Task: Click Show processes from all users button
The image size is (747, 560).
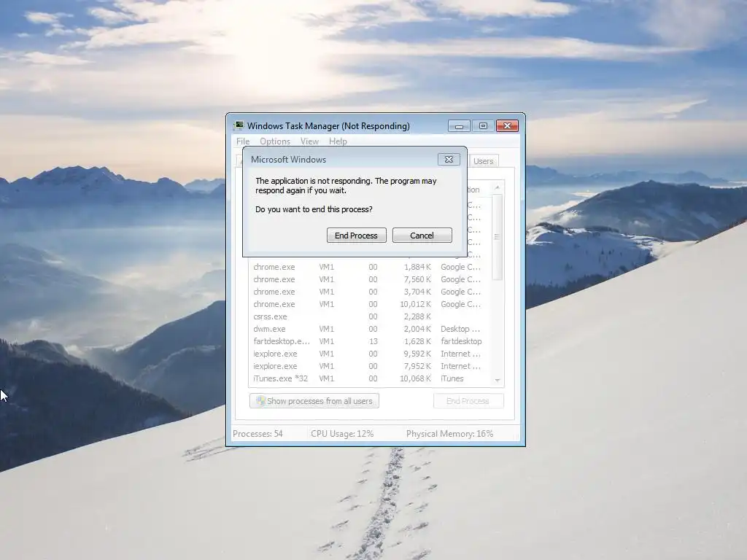Action: point(314,401)
